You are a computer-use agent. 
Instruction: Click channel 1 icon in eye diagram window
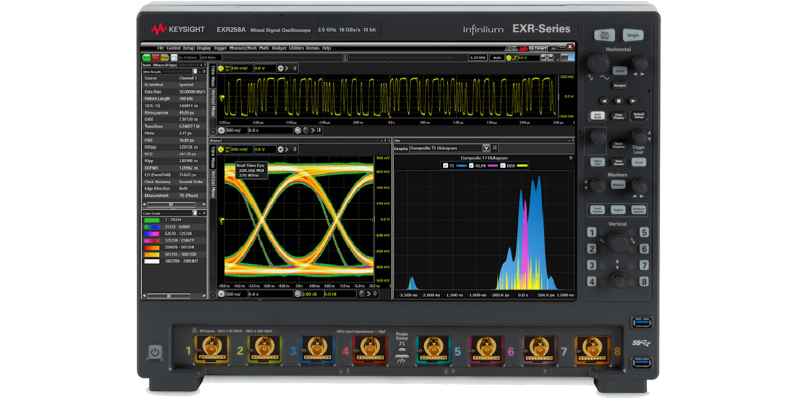(x=221, y=149)
